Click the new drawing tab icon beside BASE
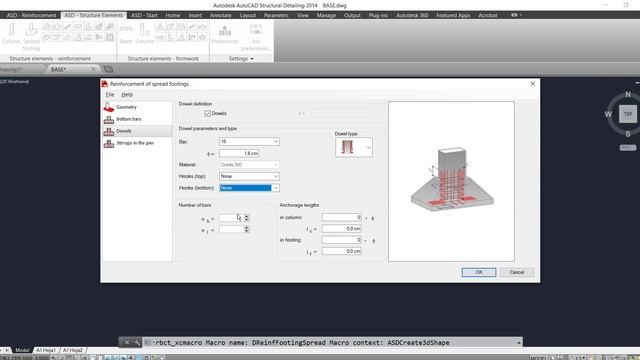This screenshot has width=640, height=360. point(108,69)
